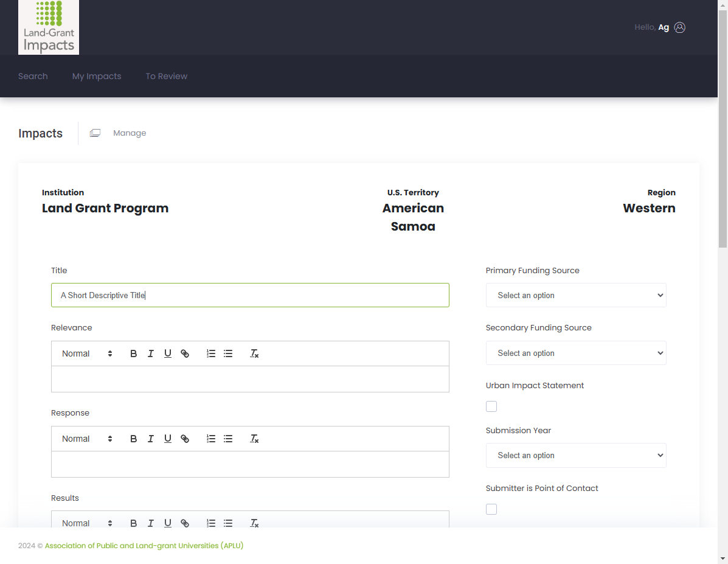
Task: Click the Manage link
Action: click(130, 133)
